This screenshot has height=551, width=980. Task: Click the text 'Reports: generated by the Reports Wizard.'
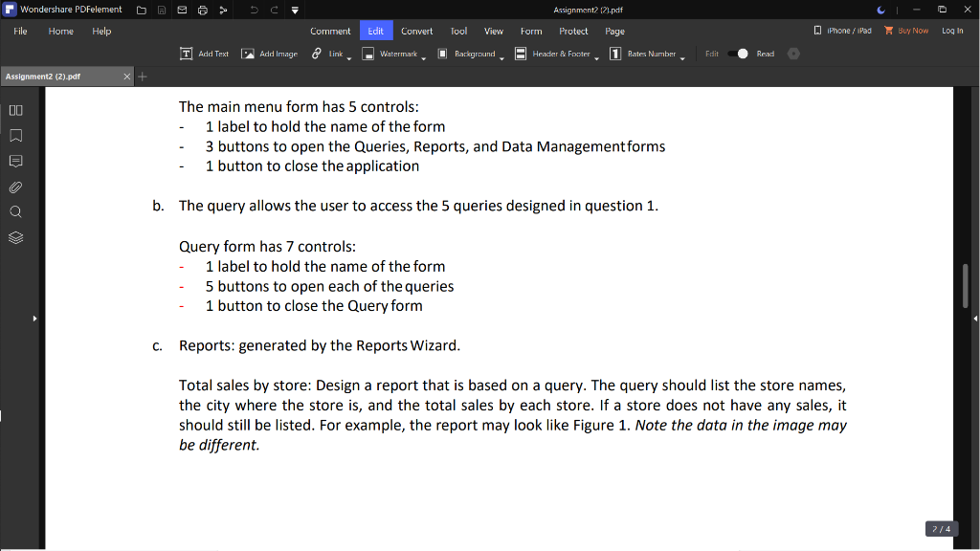[320, 345]
